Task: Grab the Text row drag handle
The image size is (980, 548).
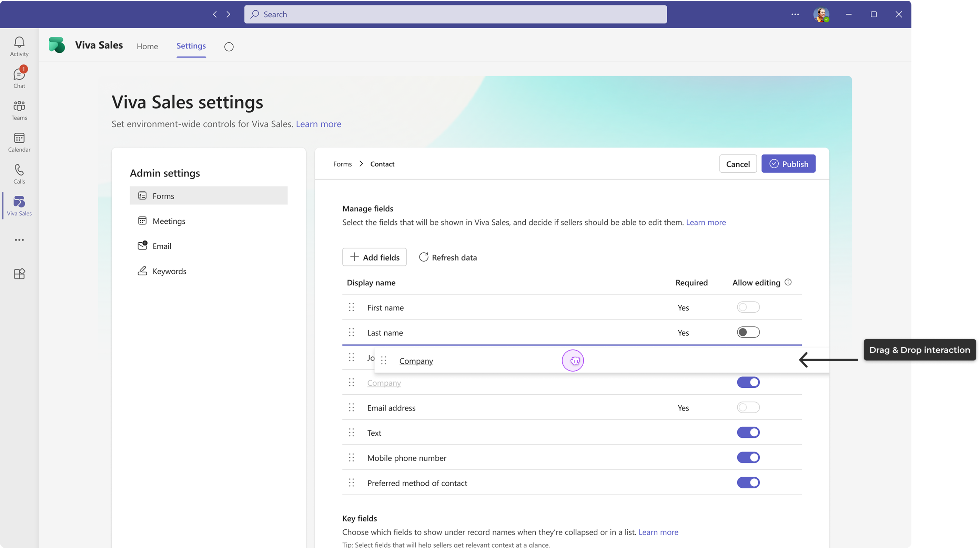Action: click(352, 433)
